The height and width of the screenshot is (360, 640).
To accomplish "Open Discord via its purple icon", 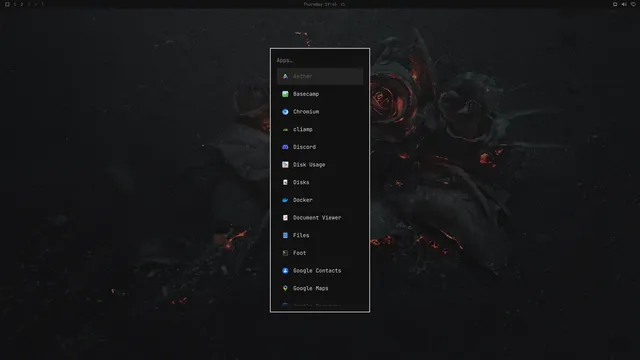I will (x=285, y=147).
